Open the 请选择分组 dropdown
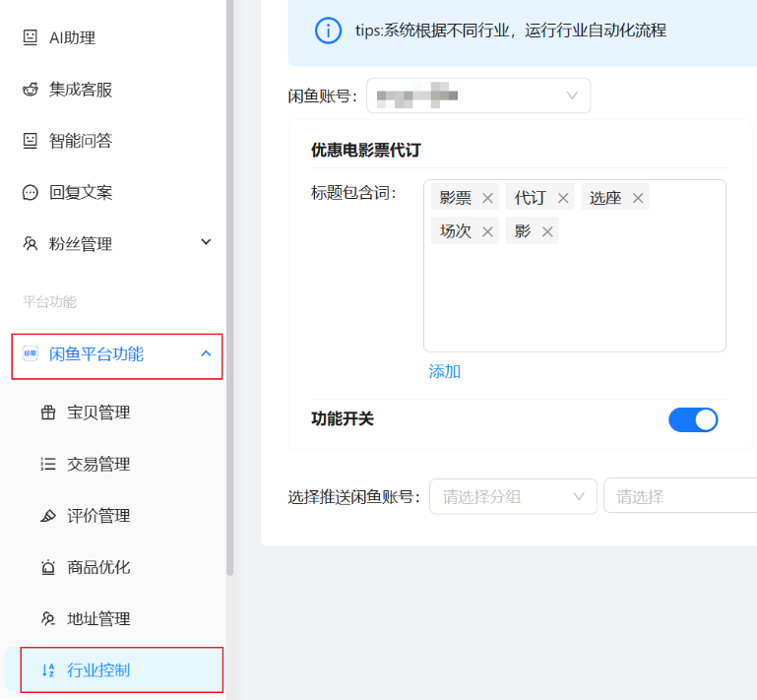757x700 pixels. pos(513,496)
